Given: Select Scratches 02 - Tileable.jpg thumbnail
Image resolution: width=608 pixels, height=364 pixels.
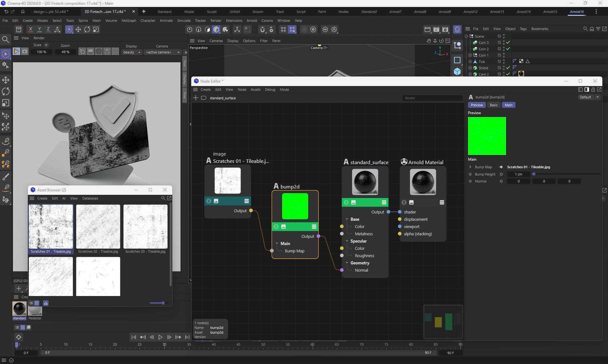Looking at the screenshot, I should pos(98,227).
